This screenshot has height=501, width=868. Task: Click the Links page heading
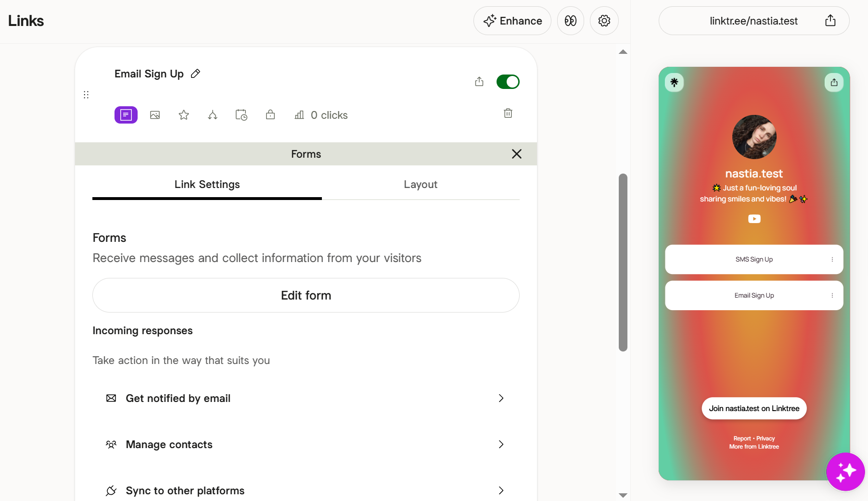click(26, 21)
